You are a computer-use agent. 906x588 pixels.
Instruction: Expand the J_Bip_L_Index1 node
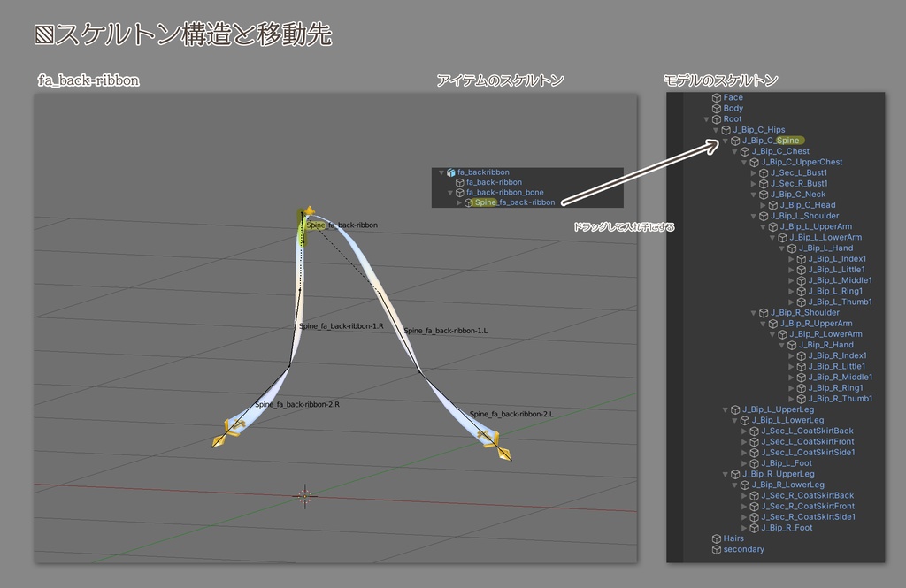pos(792,259)
